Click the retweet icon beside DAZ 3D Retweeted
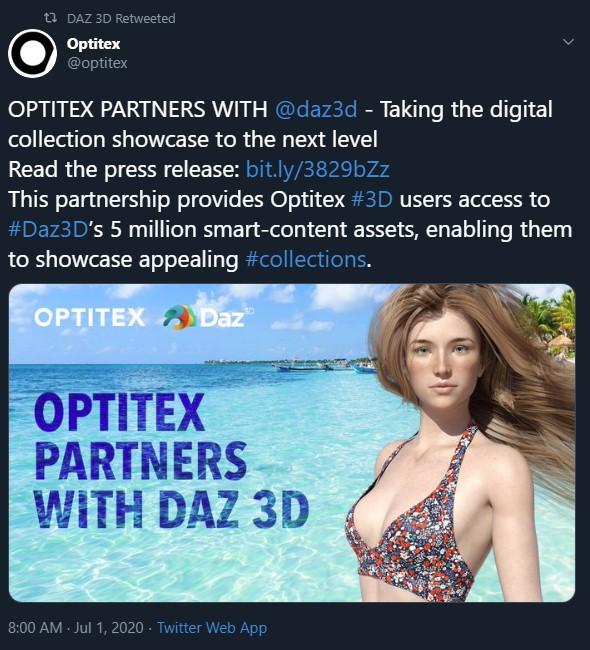 pyautogui.click(x=50, y=18)
